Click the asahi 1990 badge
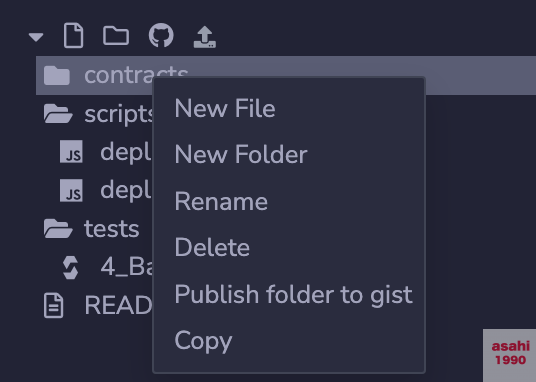 tap(510, 355)
